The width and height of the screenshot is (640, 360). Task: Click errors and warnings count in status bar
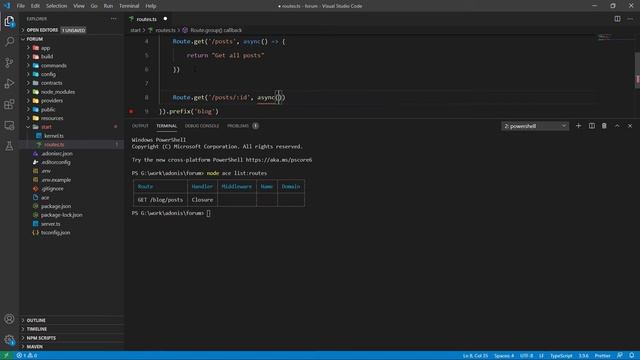click(27, 356)
